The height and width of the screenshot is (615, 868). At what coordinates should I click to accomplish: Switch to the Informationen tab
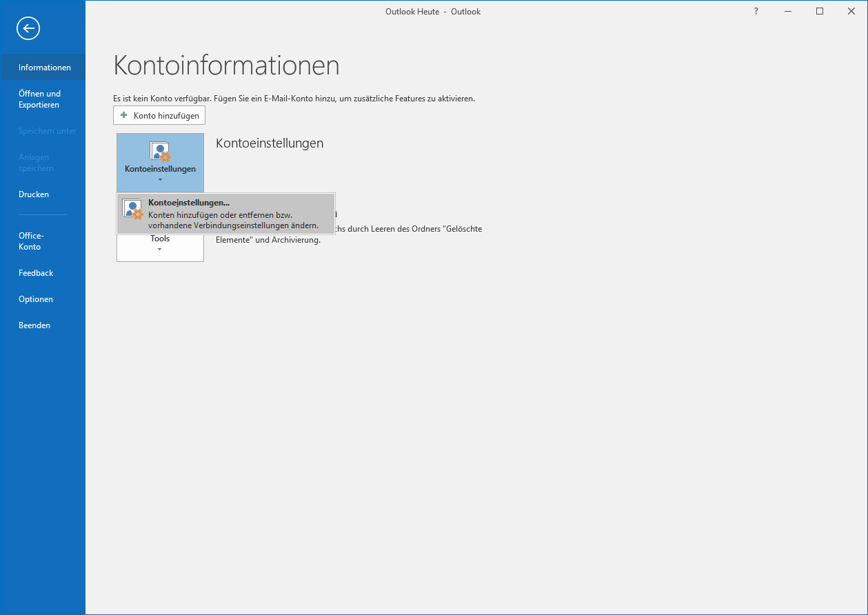[x=44, y=68]
